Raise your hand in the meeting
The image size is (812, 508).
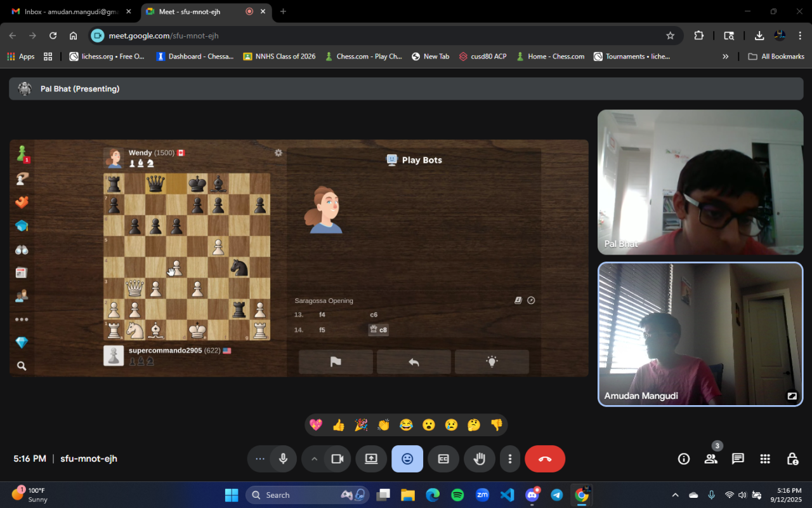480,458
